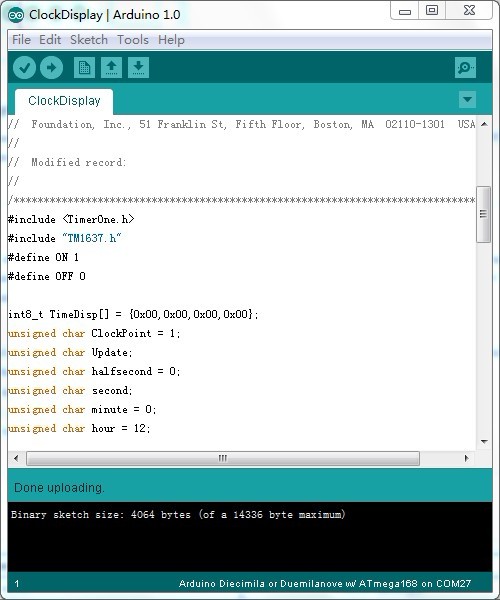
Task: Open the Serial Monitor icon
Action: [465, 68]
